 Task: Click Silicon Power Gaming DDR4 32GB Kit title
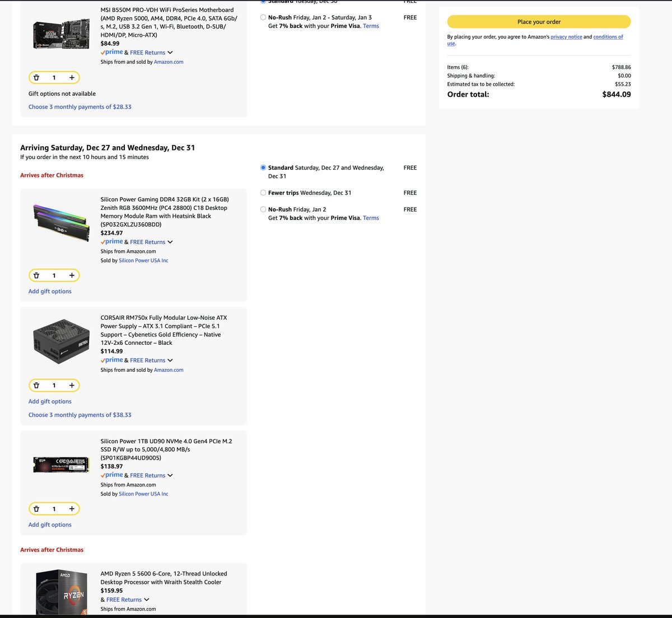[x=165, y=212]
